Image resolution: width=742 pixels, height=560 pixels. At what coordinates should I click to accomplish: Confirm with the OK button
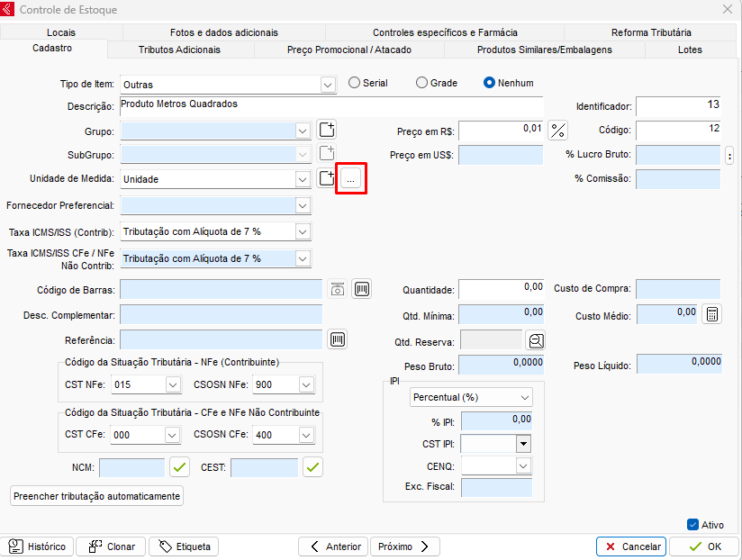[x=704, y=546]
